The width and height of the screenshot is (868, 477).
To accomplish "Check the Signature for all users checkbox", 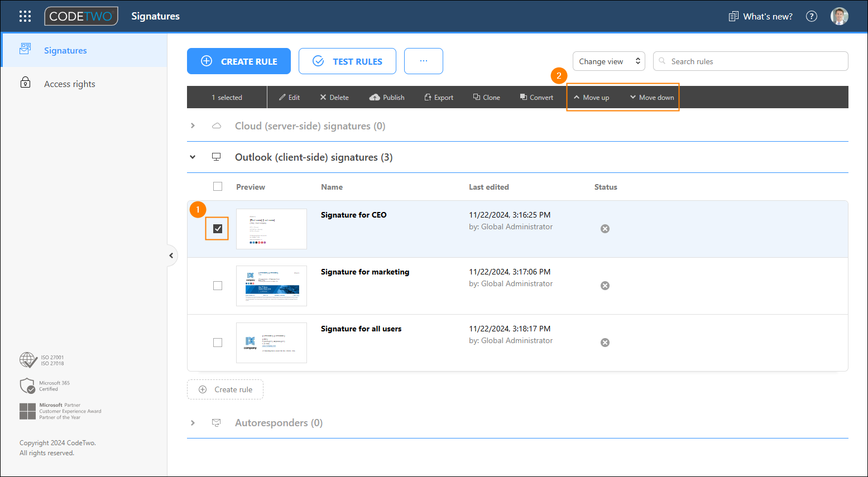I will (x=218, y=343).
